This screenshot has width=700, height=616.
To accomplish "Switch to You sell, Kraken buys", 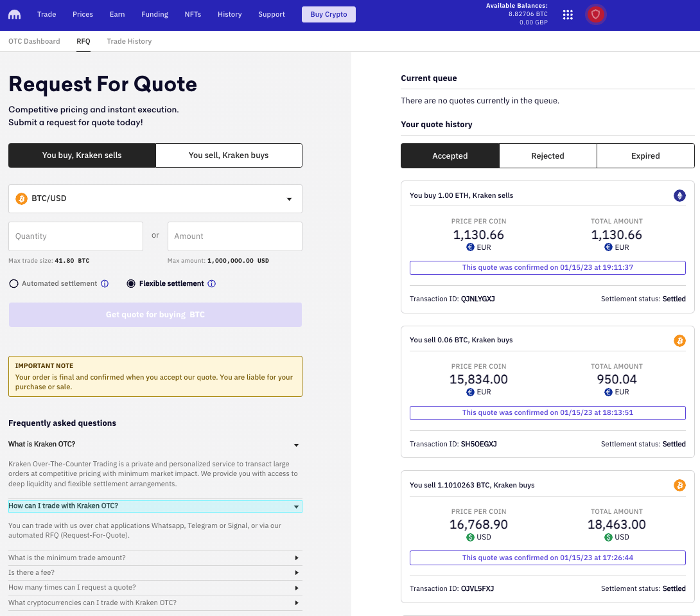I will [x=229, y=155].
